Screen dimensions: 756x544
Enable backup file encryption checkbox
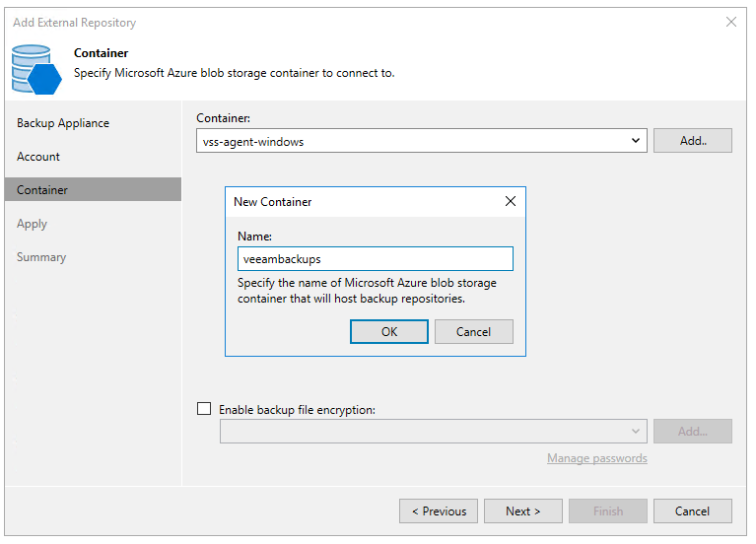(205, 409)
